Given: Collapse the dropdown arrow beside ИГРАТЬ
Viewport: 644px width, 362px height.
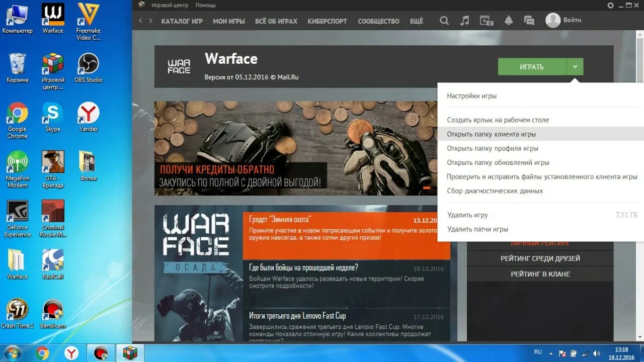Looking at the screenshot, I should coord(575,67).
